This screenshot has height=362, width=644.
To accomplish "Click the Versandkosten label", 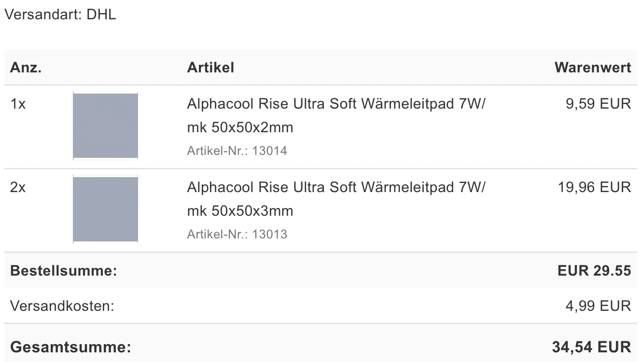I will click(x=62, y=306).
